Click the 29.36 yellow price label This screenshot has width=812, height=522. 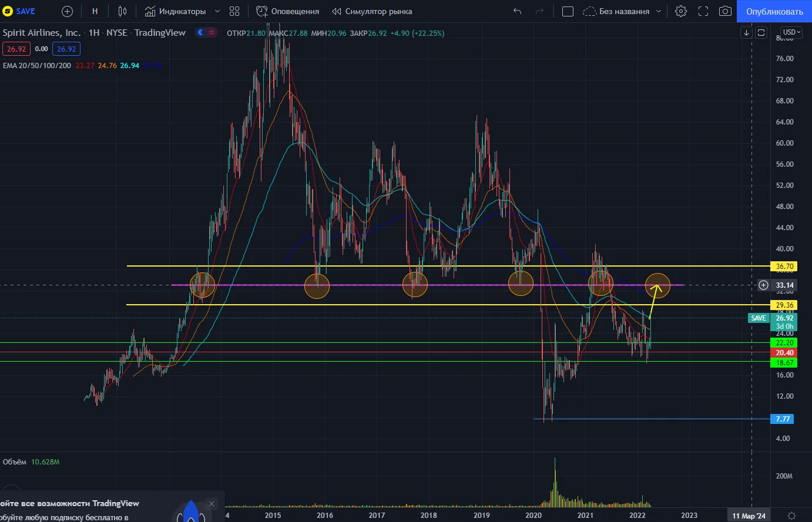tap(785, 305)
